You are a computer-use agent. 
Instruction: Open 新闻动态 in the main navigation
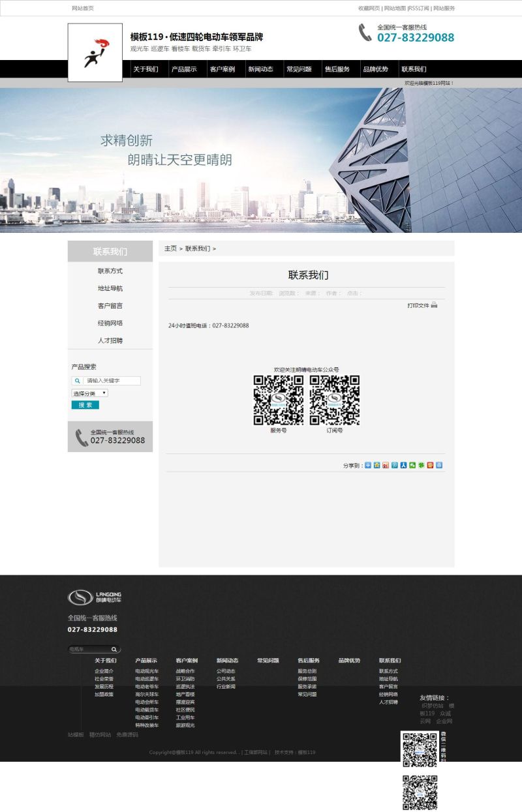click(x=260, y=69)
